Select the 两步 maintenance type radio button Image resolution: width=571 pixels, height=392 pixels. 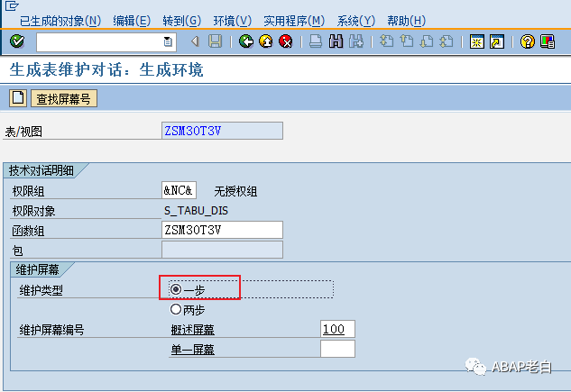pyautogui.click(x=176, y=309)
